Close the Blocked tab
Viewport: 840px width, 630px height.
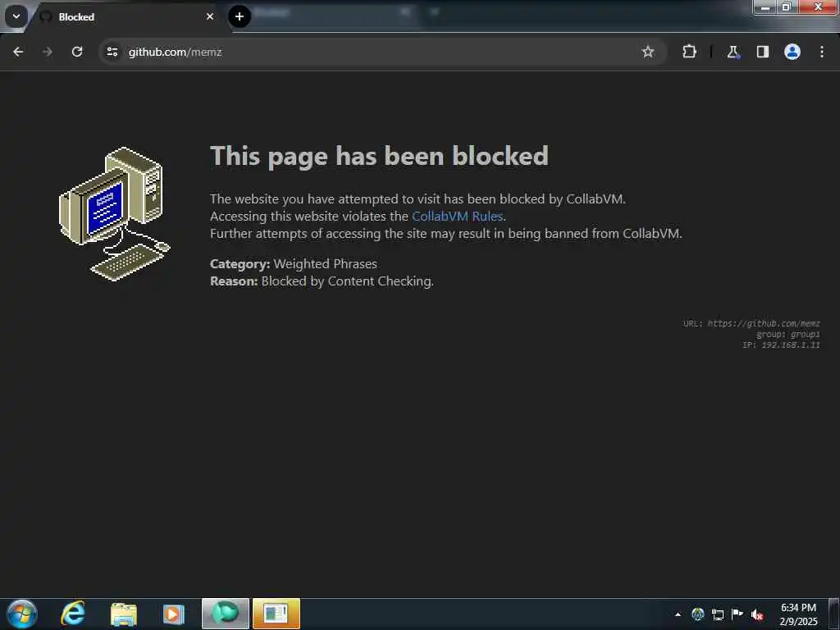(210, 16)
